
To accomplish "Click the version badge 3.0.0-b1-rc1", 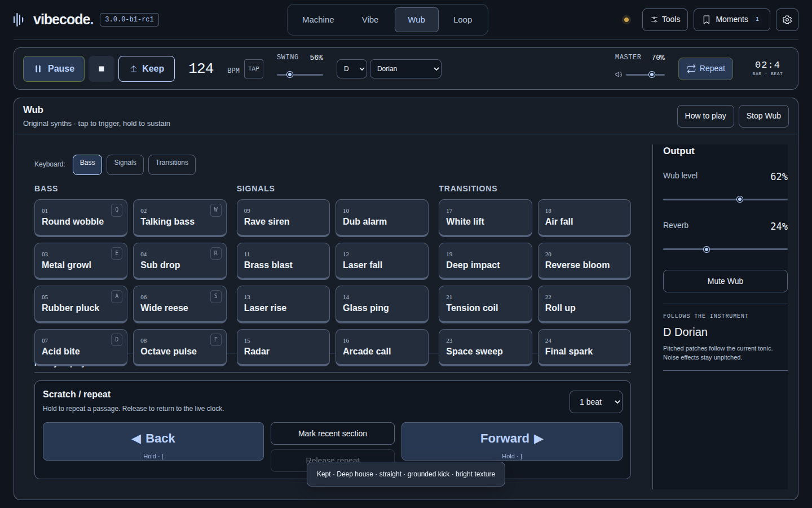I will tap(129, 20).
